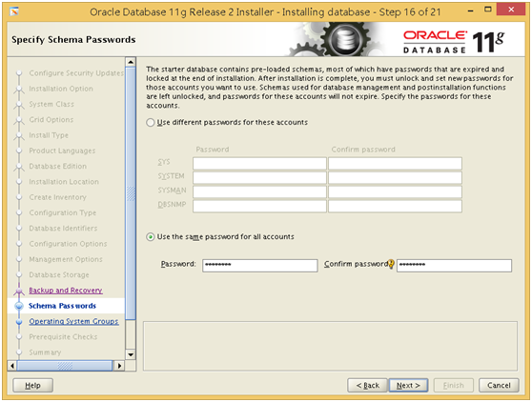This screenshot has height=402, width=532.
Task: Click the 'Installation Option' step
Action: tap(61, 89)
